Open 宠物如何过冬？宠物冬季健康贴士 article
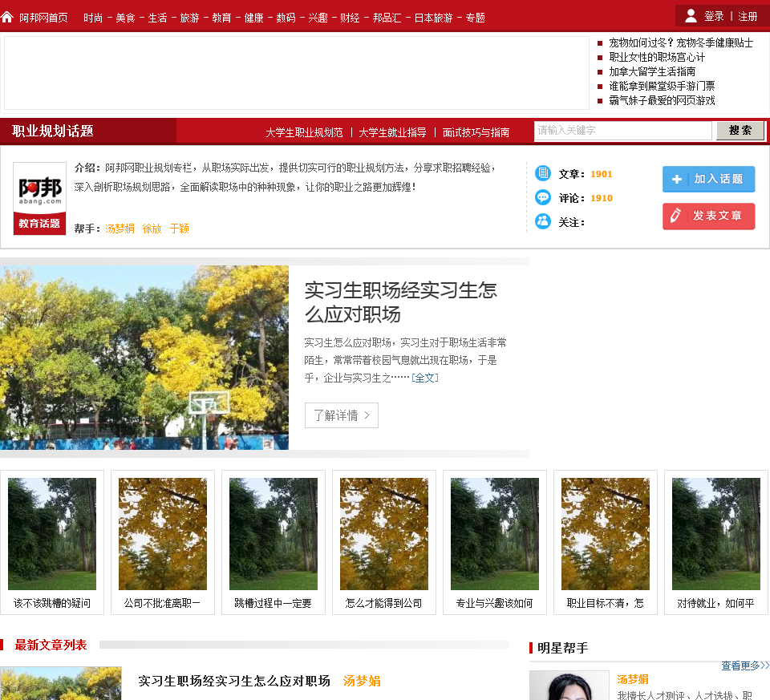 [x=681, y=42]
